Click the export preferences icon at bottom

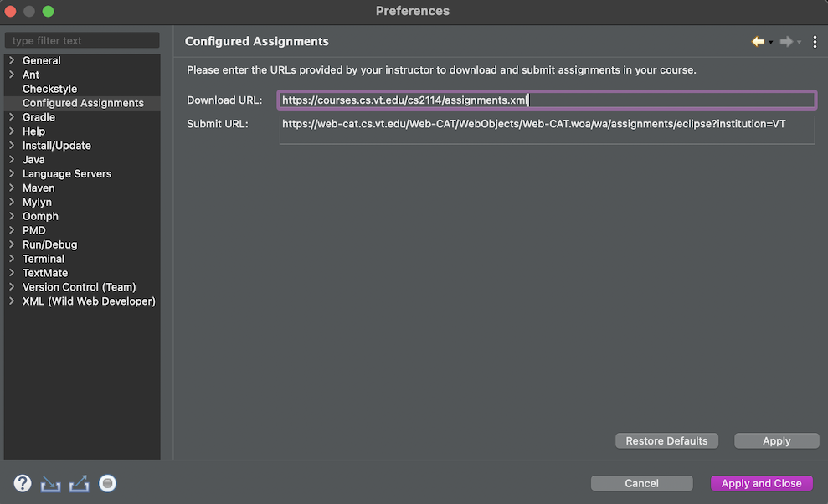pos(78,482)
